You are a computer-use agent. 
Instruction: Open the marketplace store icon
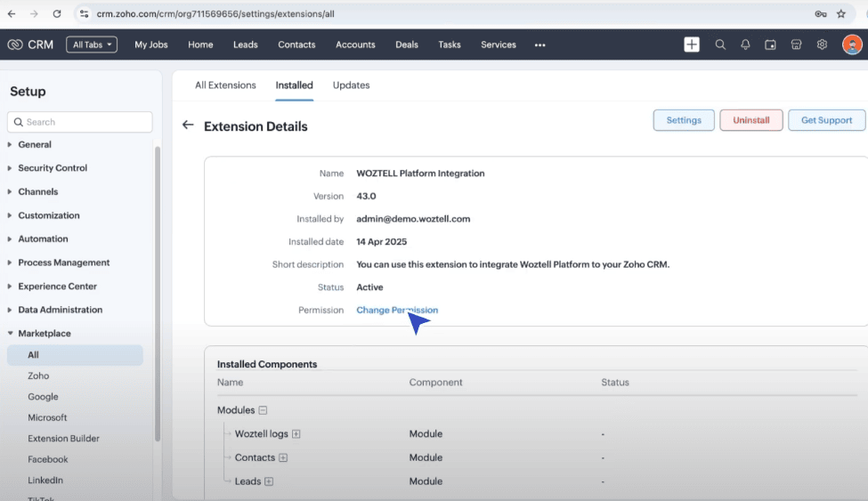pyautogui.click(x=796, y=44)
